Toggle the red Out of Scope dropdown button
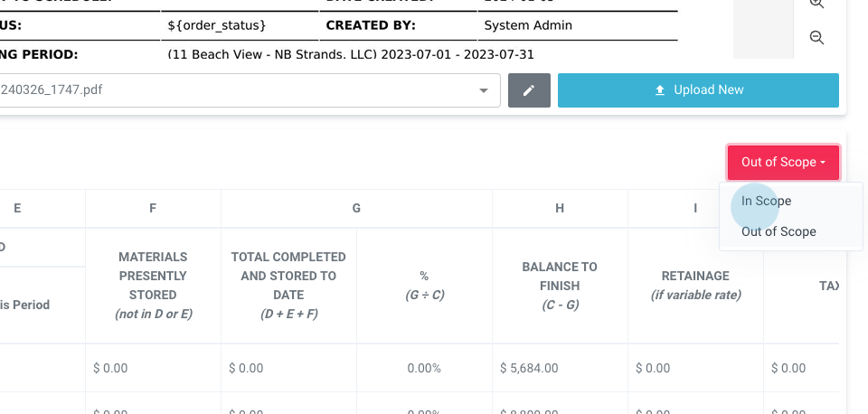This screenshot has width=868, height=414. 783,163
